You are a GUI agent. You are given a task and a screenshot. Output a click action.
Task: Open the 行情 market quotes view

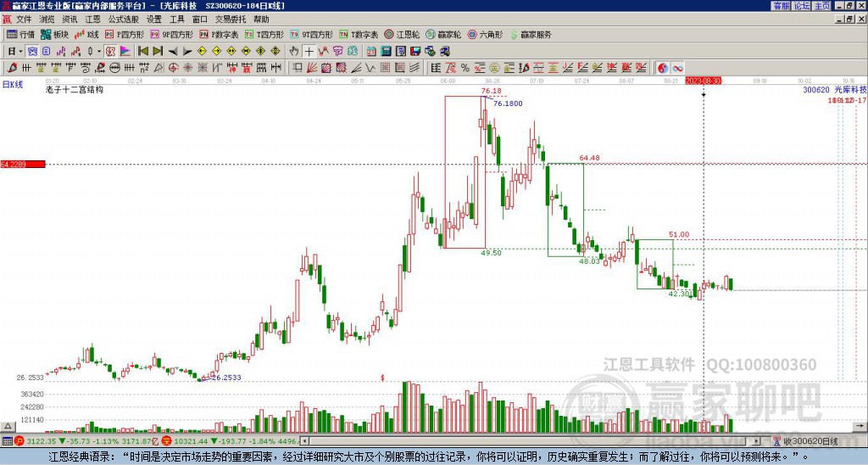tap(21, 34)
